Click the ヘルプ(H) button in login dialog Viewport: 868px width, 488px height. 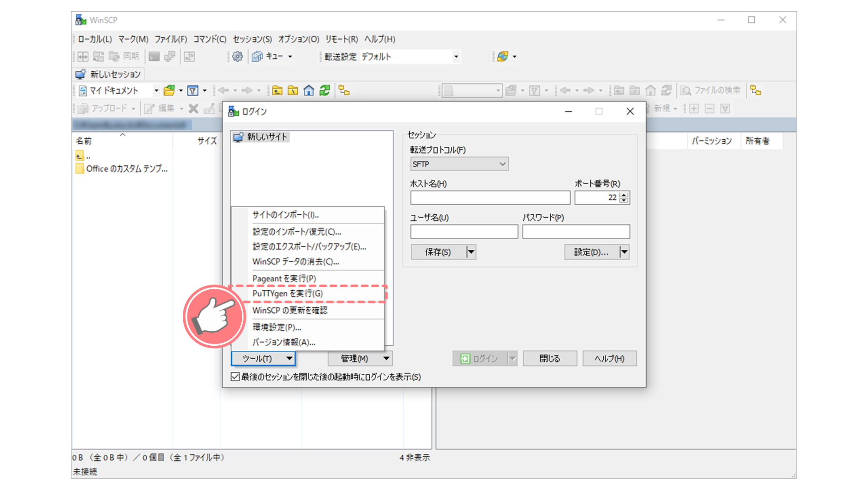pos(609,359)
